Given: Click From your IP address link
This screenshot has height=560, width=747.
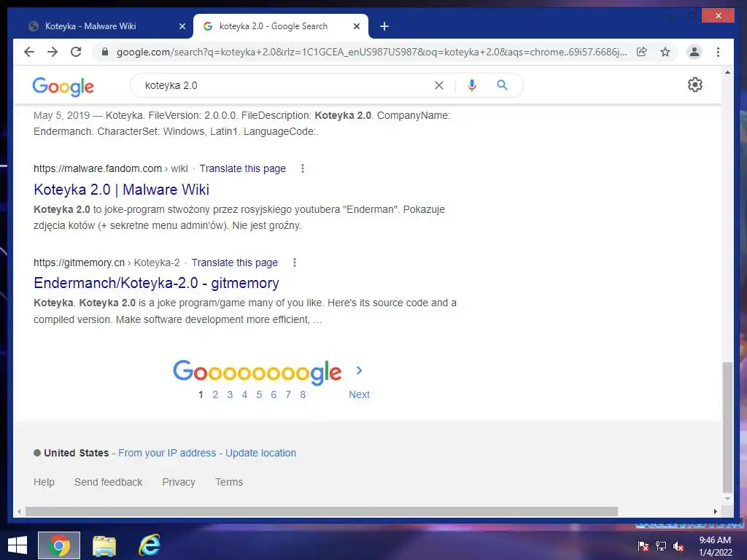Looking at the screenshot, I should [167, 453].
